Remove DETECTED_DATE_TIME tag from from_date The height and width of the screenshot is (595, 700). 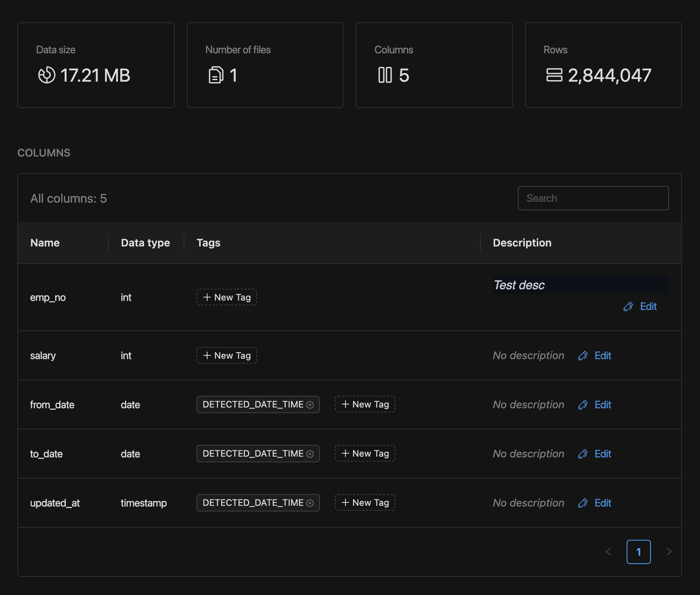click(x=310, y=405)
